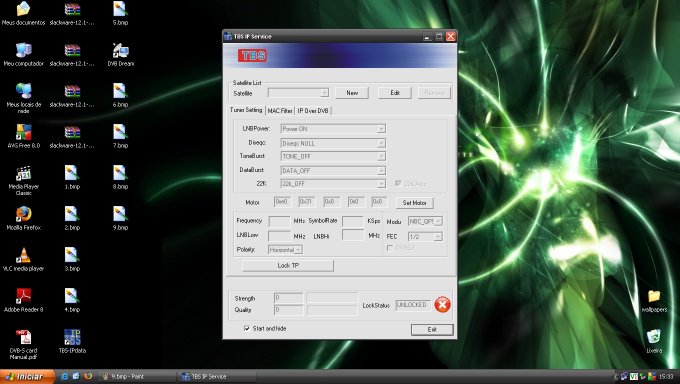Screen dimensions: 680x384
Task: Open Adobe Reader 8 shortcut
Action: point(23,300)
